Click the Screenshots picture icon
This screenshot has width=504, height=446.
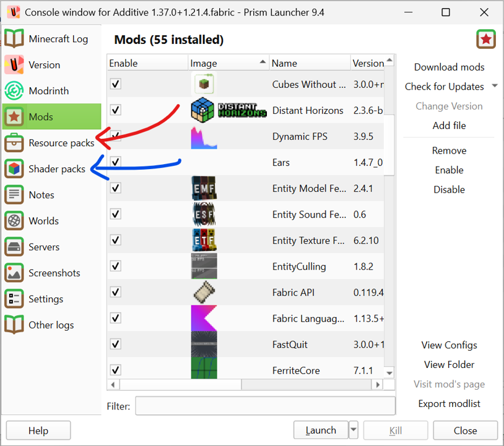14,273
